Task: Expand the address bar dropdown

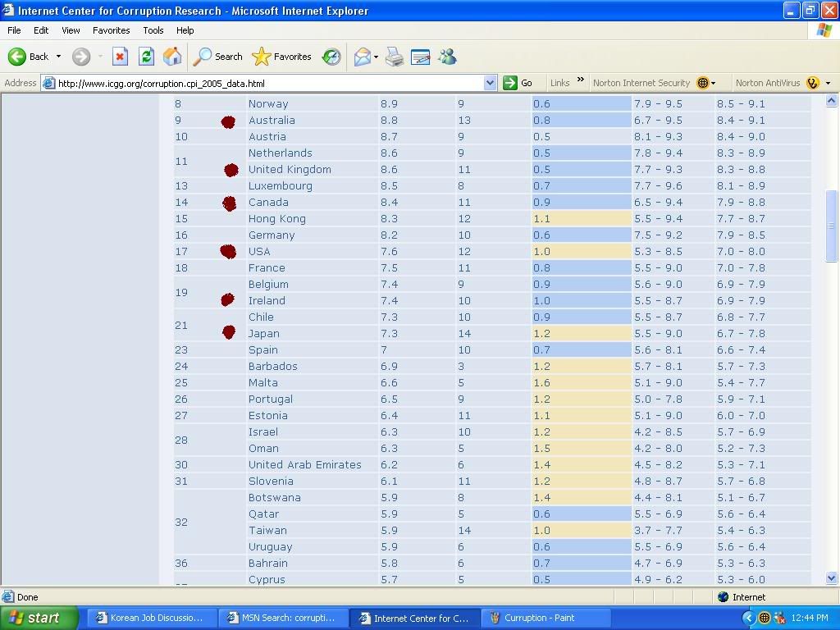Action: click(490, 83)
